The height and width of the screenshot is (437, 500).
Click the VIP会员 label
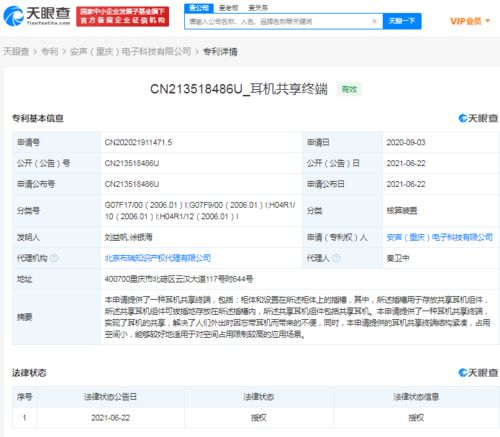point(466,21)
